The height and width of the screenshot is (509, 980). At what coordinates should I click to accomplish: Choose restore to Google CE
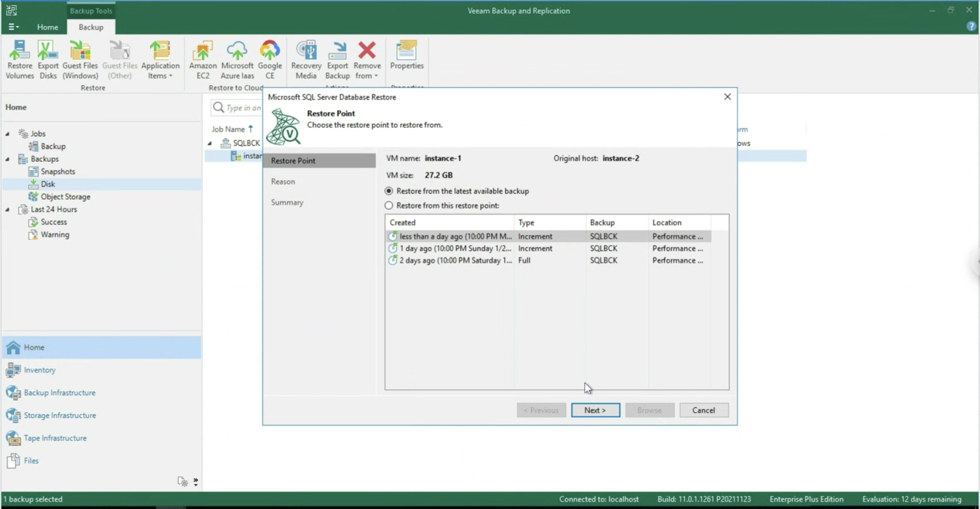[270, 60]
